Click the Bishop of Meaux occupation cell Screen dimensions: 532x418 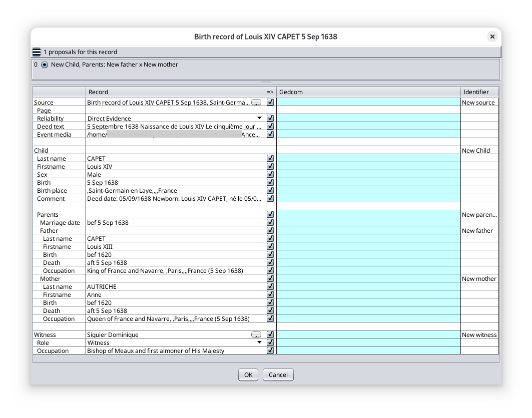pos(175,351)
